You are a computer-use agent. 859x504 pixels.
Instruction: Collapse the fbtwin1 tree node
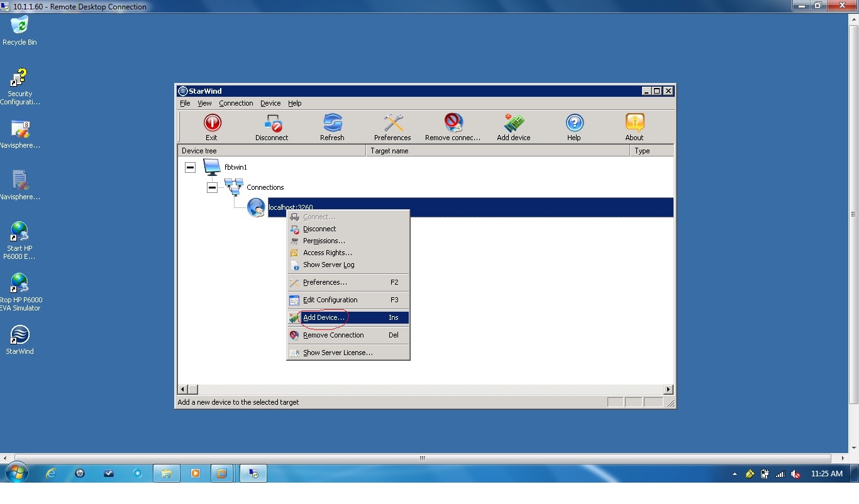[190, 167]
